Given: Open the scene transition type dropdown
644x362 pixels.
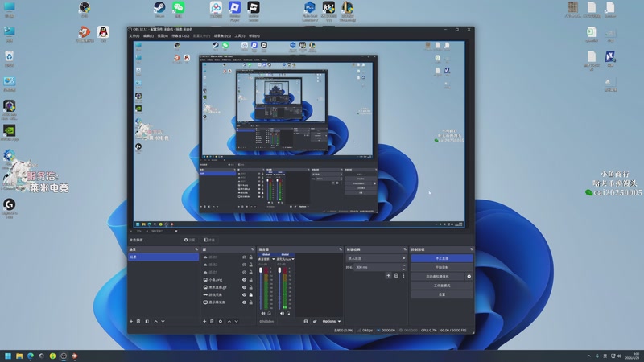Looking at the screenshot, I should [x=375, y=258].
